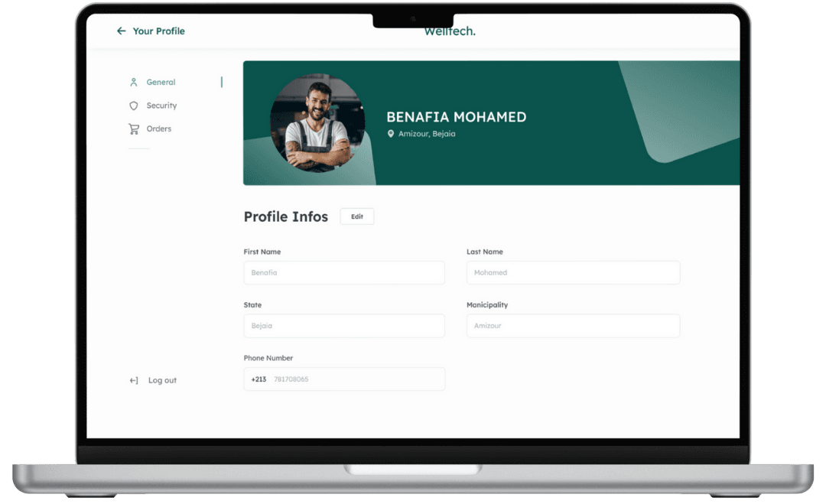Click the back arrow beside Your Profile
826x504 pixels.
click(x=121, y=31)
